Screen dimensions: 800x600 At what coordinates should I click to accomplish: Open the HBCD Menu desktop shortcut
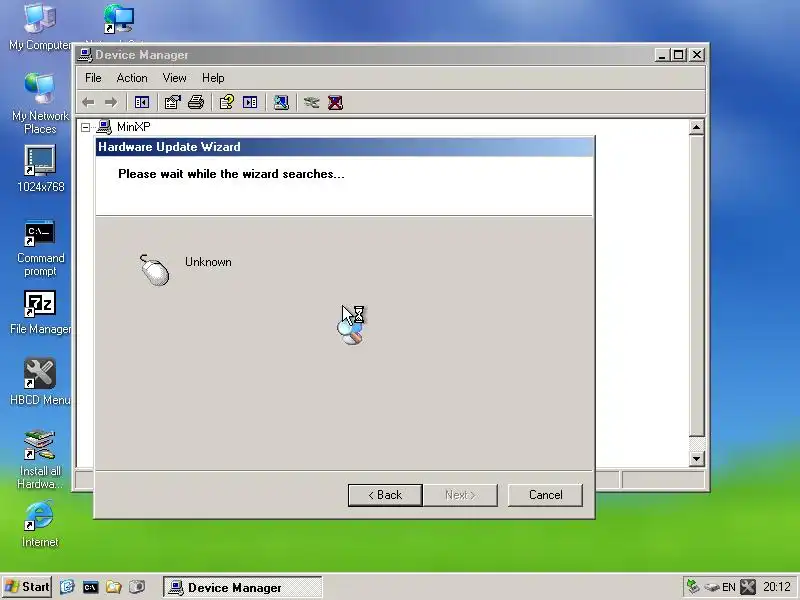pos(40,382)
